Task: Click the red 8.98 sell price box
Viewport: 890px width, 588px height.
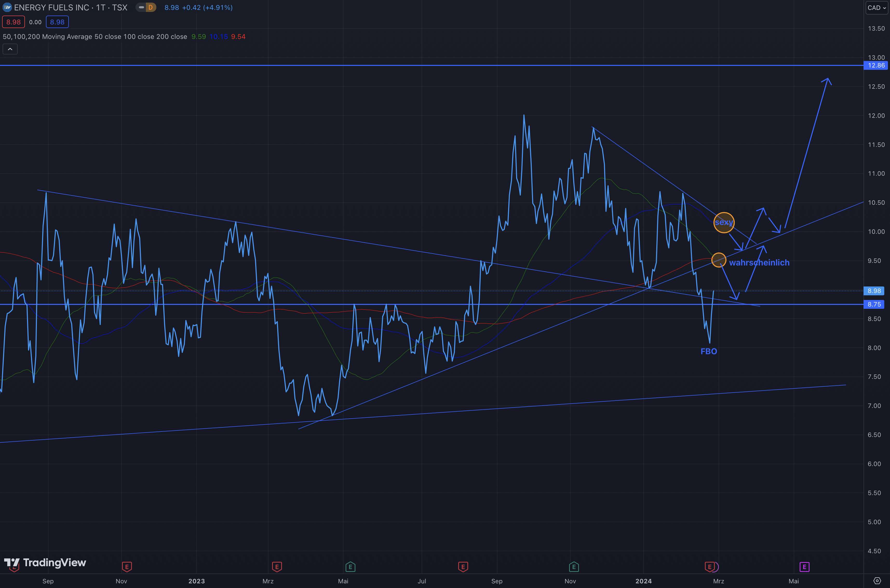Action: tap(14, 22)
